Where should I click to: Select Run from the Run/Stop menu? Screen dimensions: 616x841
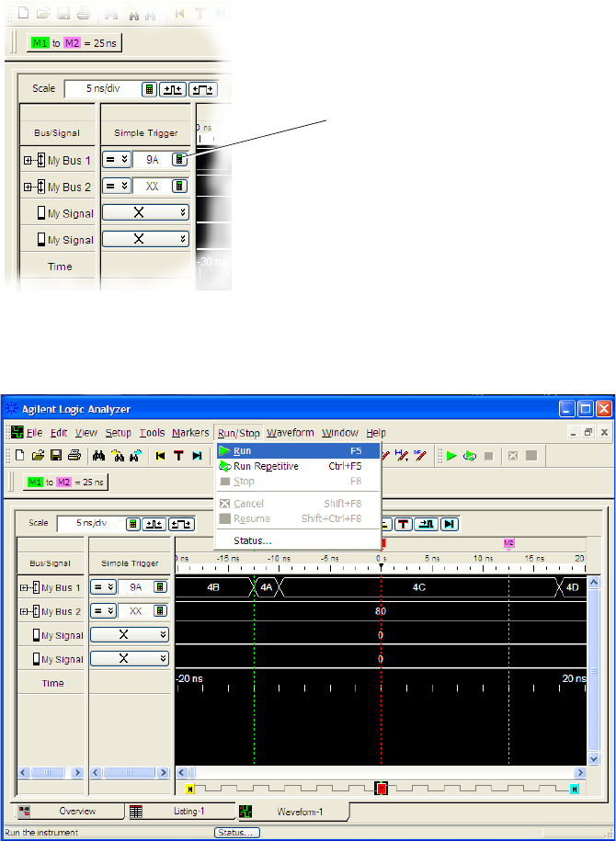298,451
